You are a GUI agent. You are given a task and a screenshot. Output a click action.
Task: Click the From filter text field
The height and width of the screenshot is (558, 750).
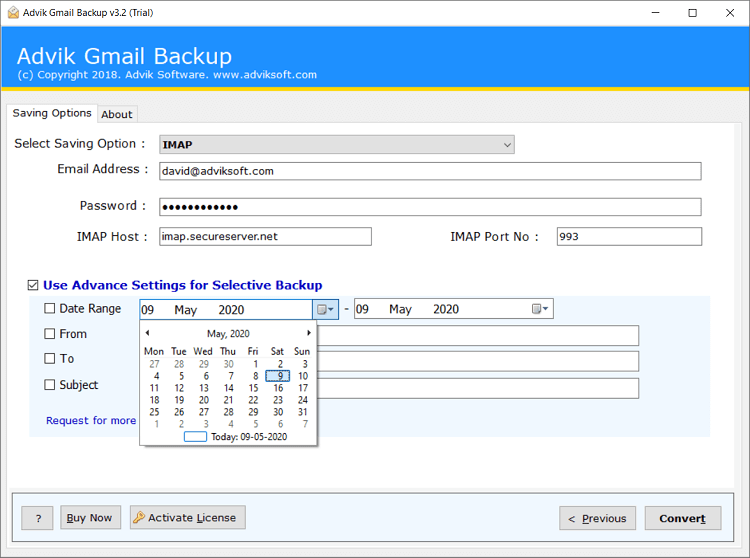point(478,336)
